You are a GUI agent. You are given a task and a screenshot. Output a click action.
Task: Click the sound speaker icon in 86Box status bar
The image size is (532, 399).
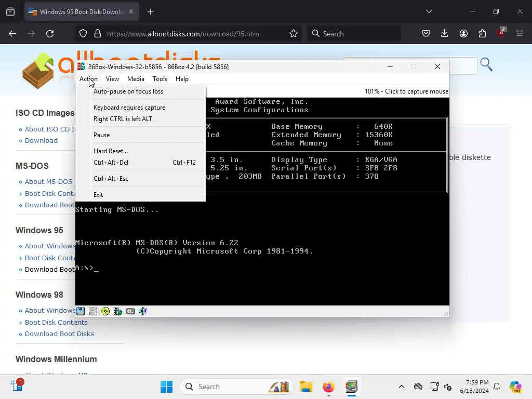tap(143, 311)
